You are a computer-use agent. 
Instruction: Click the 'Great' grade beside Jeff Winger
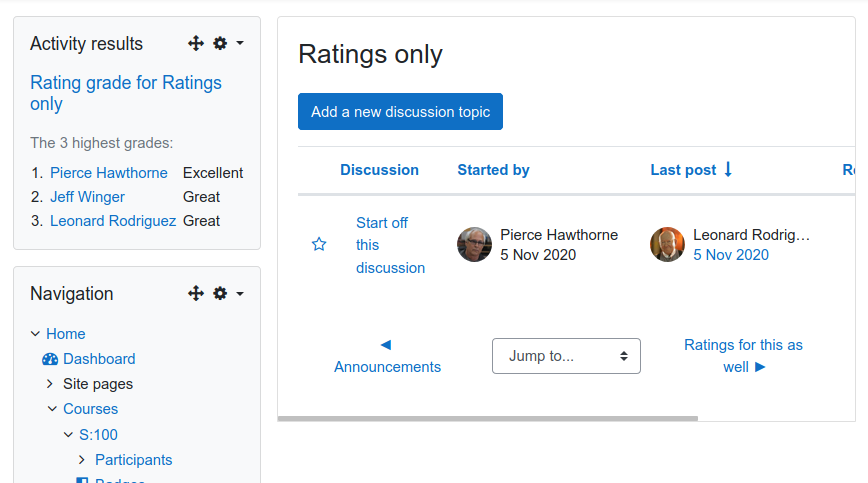point(202,197)
